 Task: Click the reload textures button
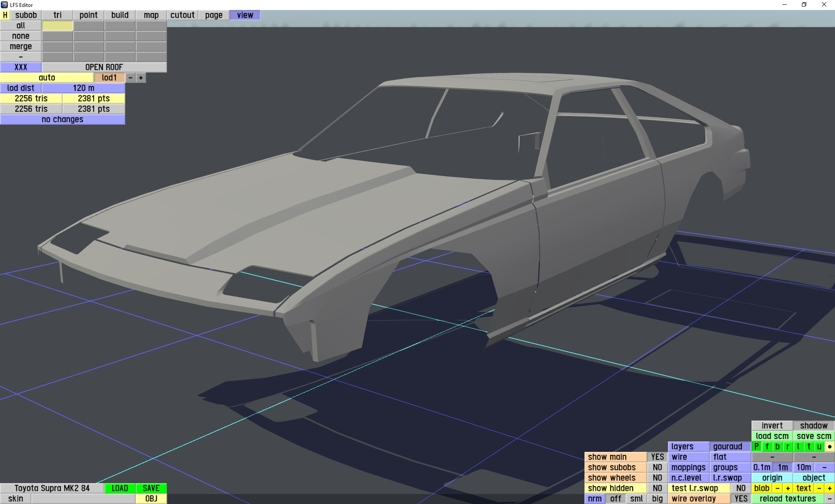788,499
